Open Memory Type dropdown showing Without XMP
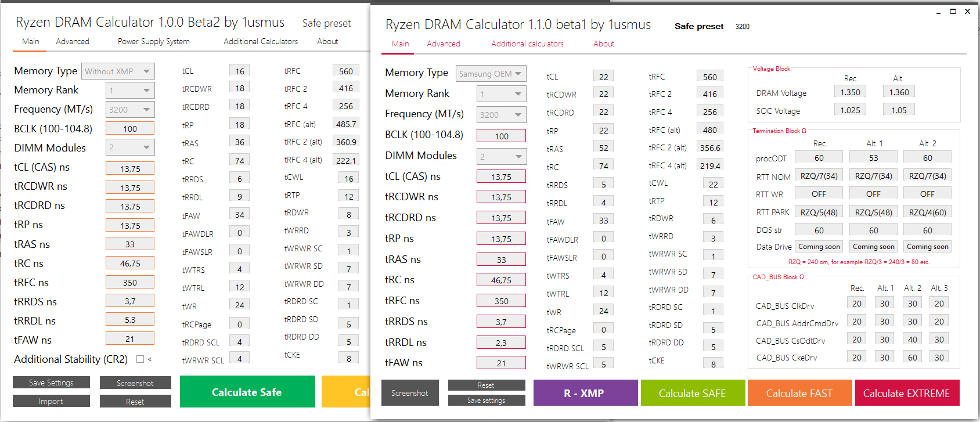The width and height of the screenshot is (980, 422). point(118,71)
